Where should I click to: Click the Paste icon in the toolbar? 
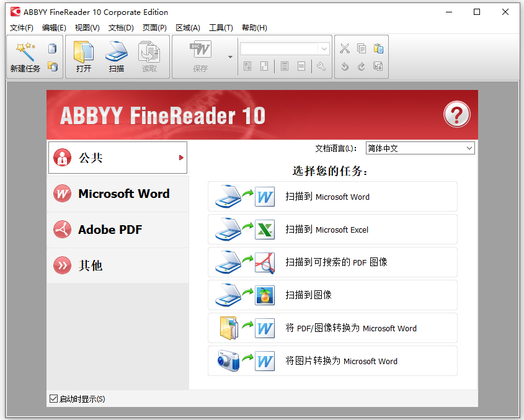[378, 48]
